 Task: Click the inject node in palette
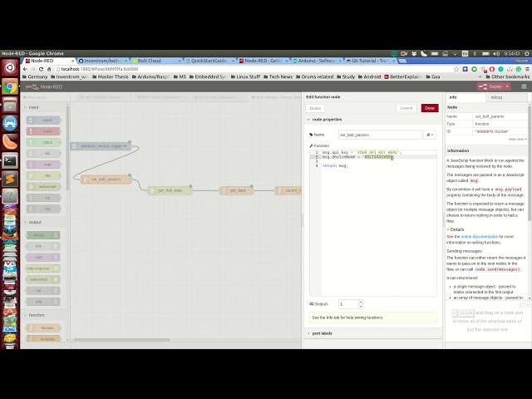(44, 120)
